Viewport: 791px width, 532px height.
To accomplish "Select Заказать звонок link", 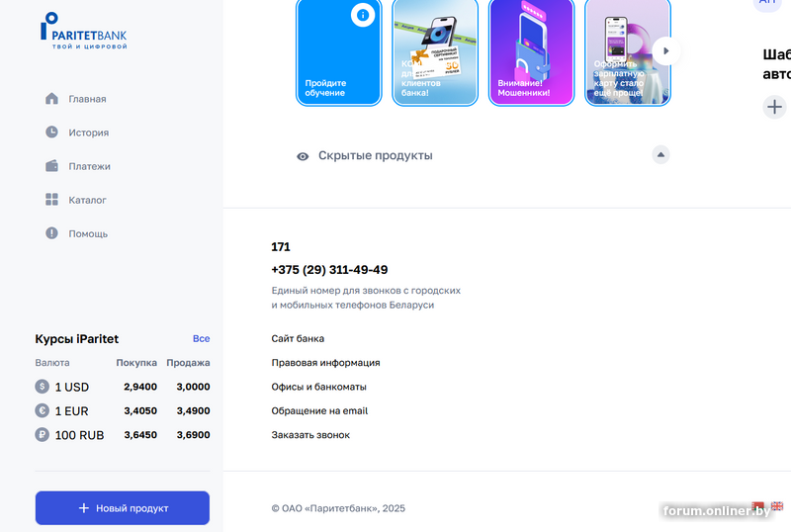I will [310, 435].
